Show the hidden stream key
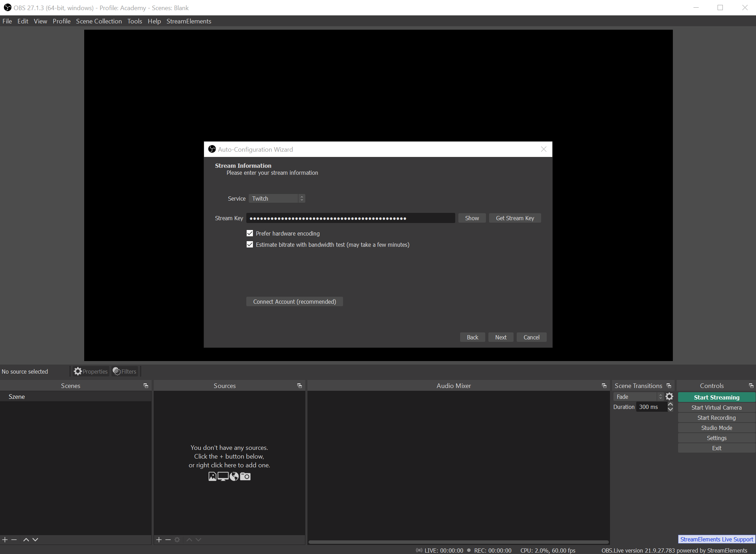Image resolution: width=756 pixels, height=554 pixels. (471, 218)
